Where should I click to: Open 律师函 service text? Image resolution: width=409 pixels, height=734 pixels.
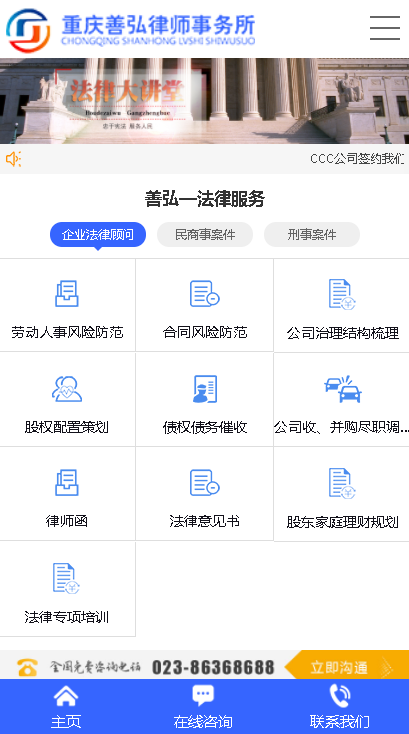pyautogui.click(x=67, y=521)
